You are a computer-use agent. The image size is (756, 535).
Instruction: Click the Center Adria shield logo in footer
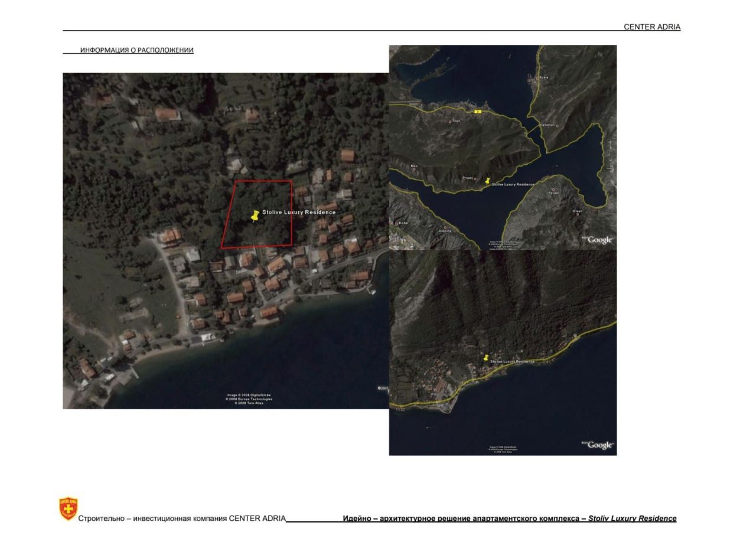coord(69,508)
